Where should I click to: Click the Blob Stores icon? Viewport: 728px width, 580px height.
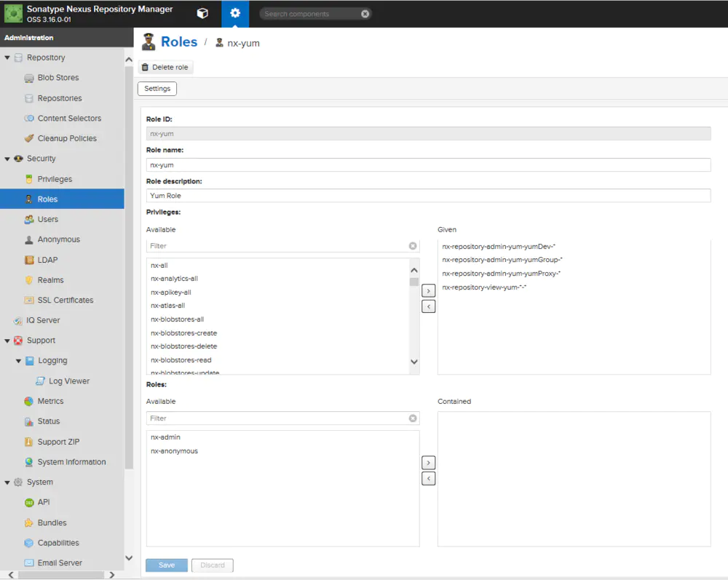(x=29, y=78)
